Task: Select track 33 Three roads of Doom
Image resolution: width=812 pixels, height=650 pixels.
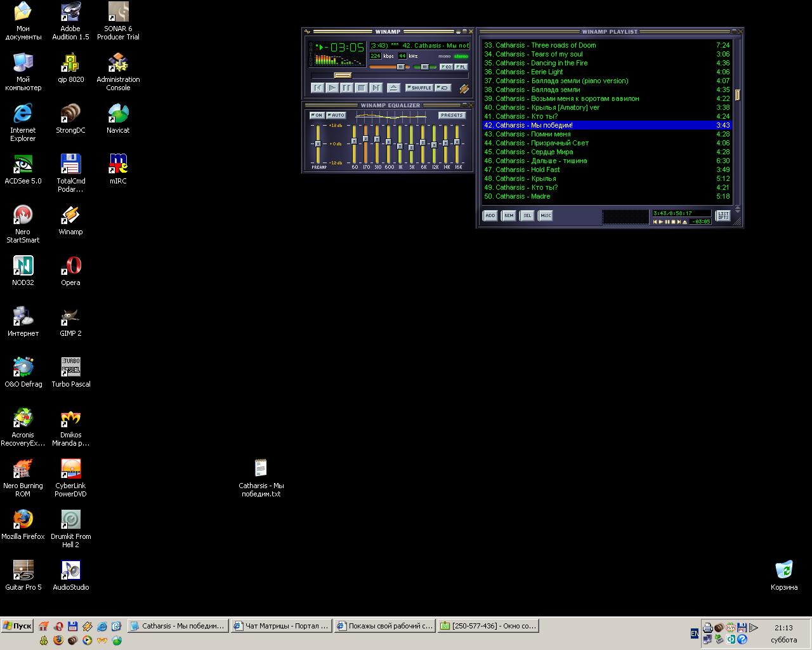Action: point(606,45)
